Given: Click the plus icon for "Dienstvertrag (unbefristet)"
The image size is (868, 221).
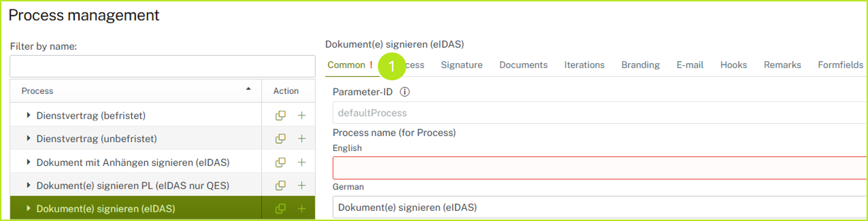Looking at the screenshot, I should coord(302,138).
